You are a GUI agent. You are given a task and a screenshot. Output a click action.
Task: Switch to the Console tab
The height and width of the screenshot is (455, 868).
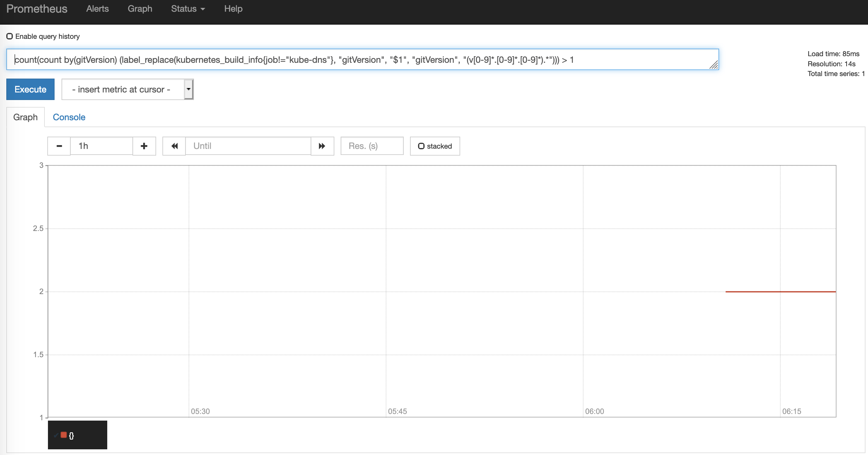click(69, 117)
